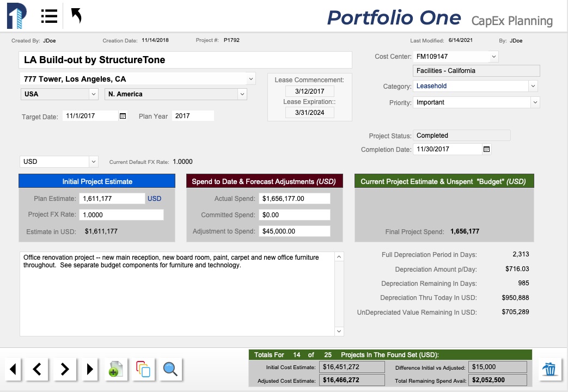Edit the Committed Spend field
568x392 pixels.
(x=295, y=215)
